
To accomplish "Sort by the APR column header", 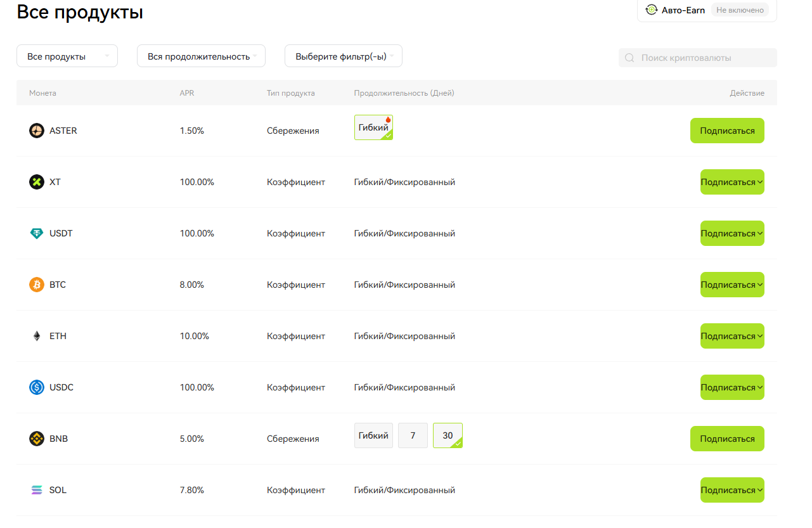I will [x=186, y=93].
